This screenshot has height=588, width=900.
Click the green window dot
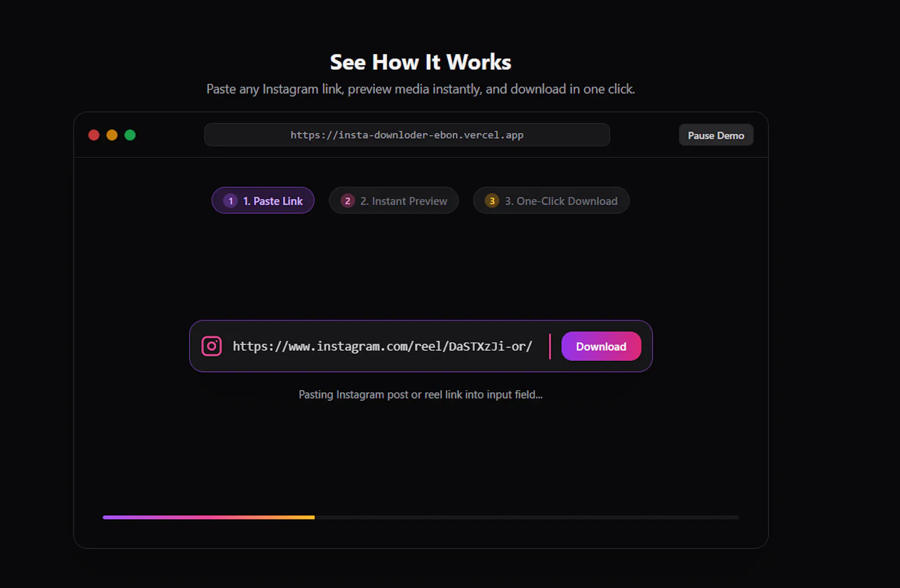click(130, 135)
